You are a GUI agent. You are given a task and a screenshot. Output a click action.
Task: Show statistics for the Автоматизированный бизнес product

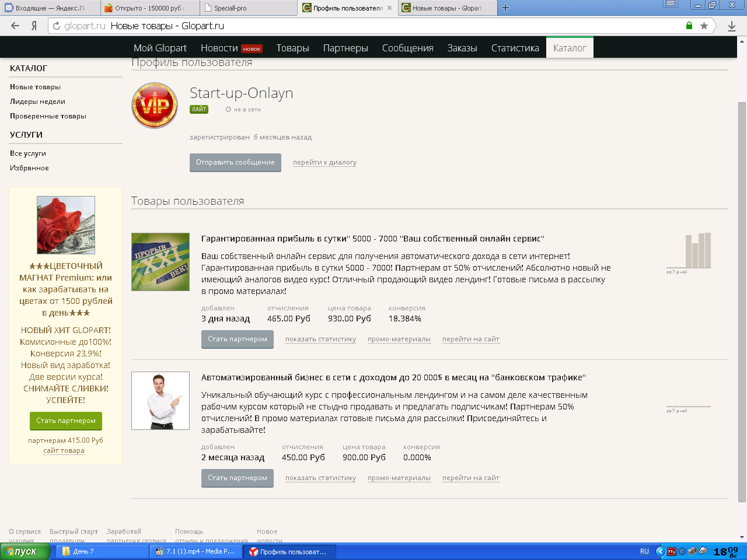click(320, 478)
